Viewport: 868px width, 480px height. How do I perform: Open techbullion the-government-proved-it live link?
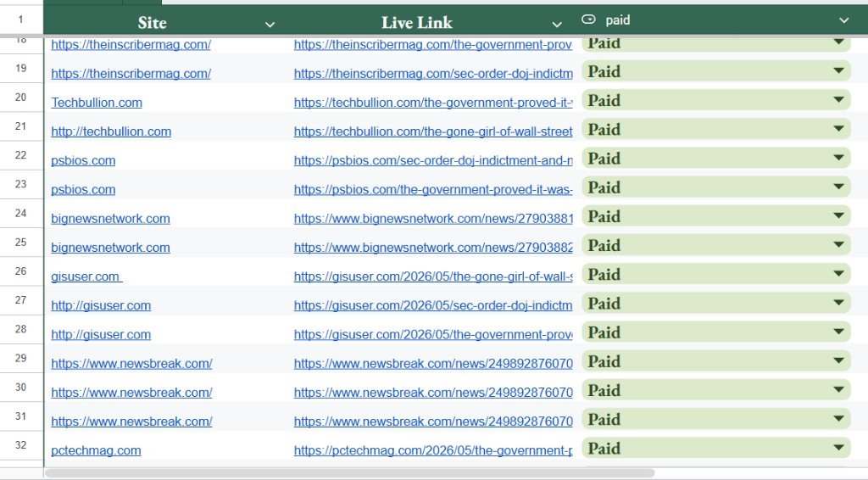point(433,103)
